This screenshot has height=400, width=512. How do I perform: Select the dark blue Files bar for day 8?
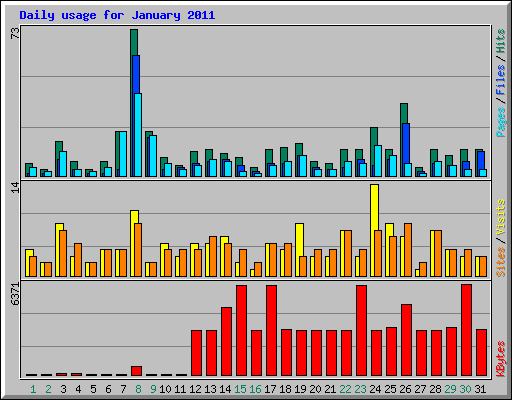(136, 74)
